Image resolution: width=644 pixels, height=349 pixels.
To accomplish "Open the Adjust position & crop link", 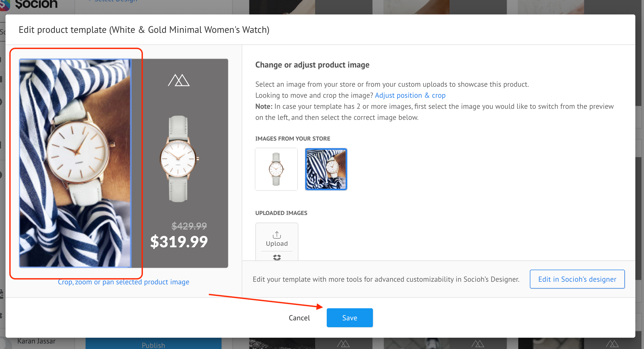I will 410,95.
